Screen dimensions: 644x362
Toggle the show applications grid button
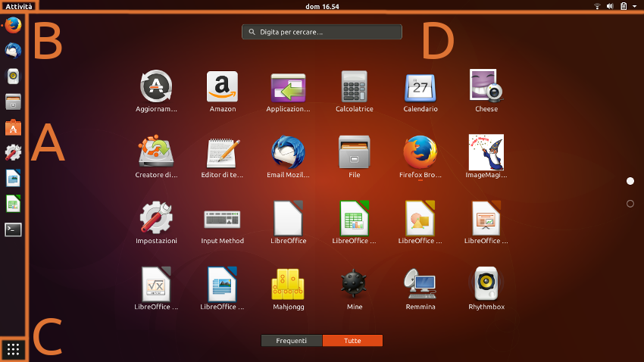(x=14, y=349)
